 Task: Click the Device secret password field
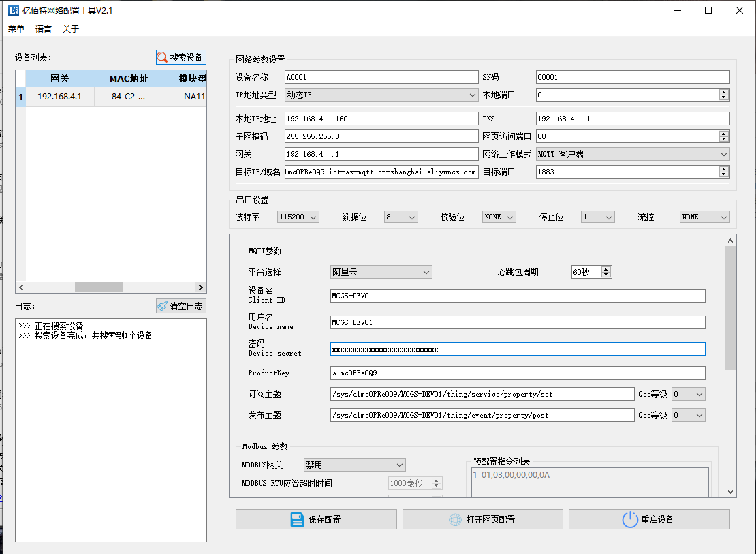518,349
